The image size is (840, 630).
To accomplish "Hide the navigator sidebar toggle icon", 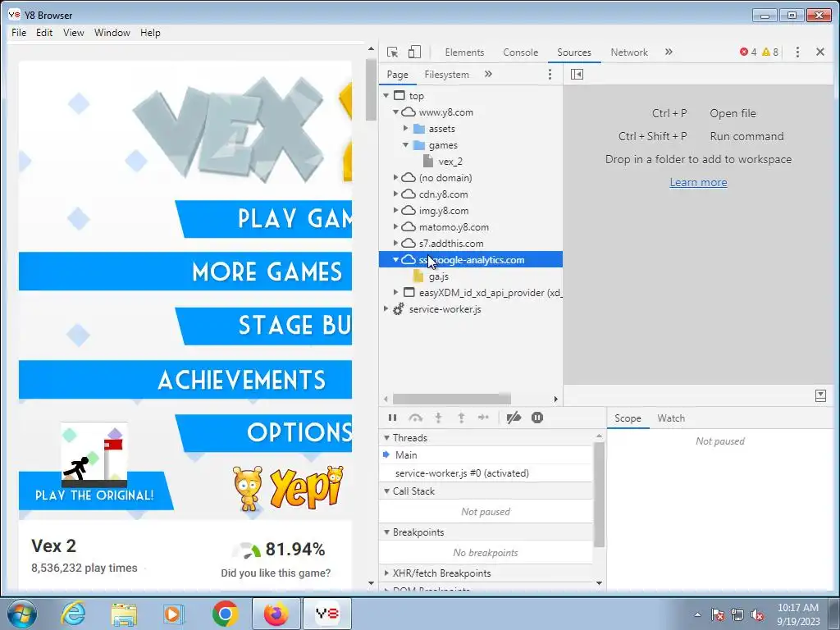I will click(x=577, y=75).
